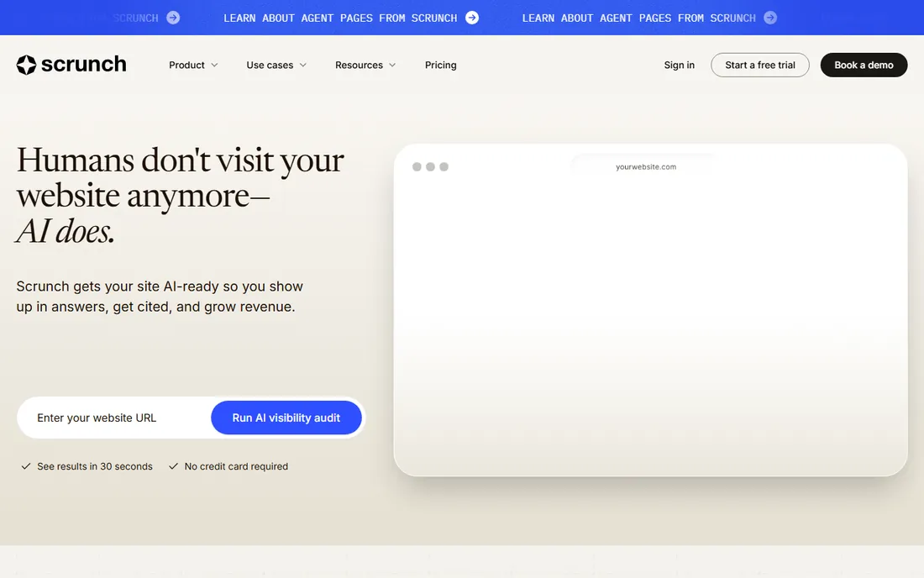Expand the Product menu chevron
The width and height of the screenshot is (924, 578).
(x=214, y=65)
